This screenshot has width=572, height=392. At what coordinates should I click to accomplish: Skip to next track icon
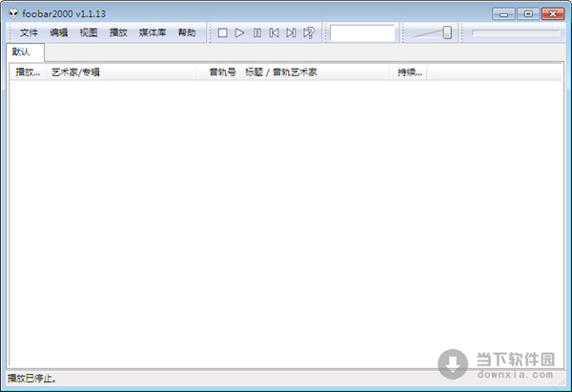[291, 32]
